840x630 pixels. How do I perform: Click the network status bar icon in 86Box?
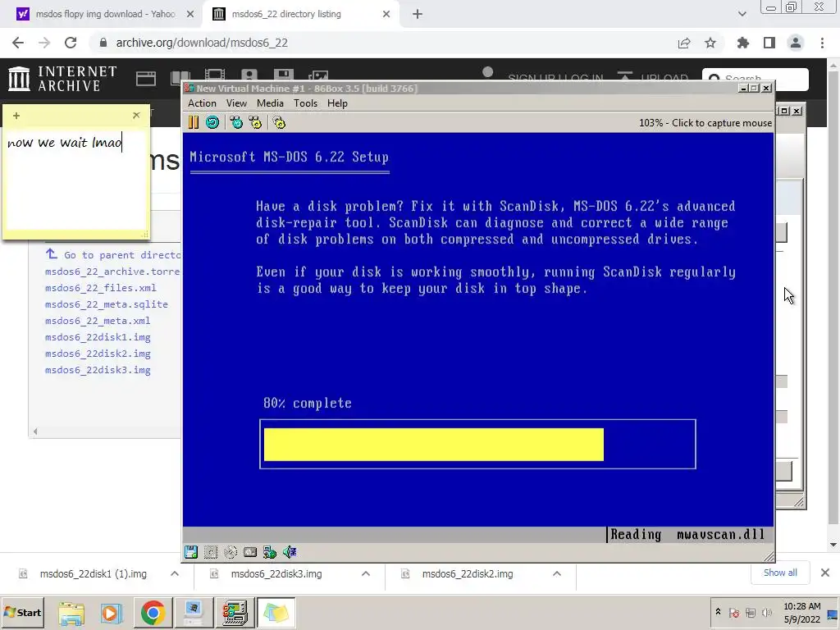[270, 552]
